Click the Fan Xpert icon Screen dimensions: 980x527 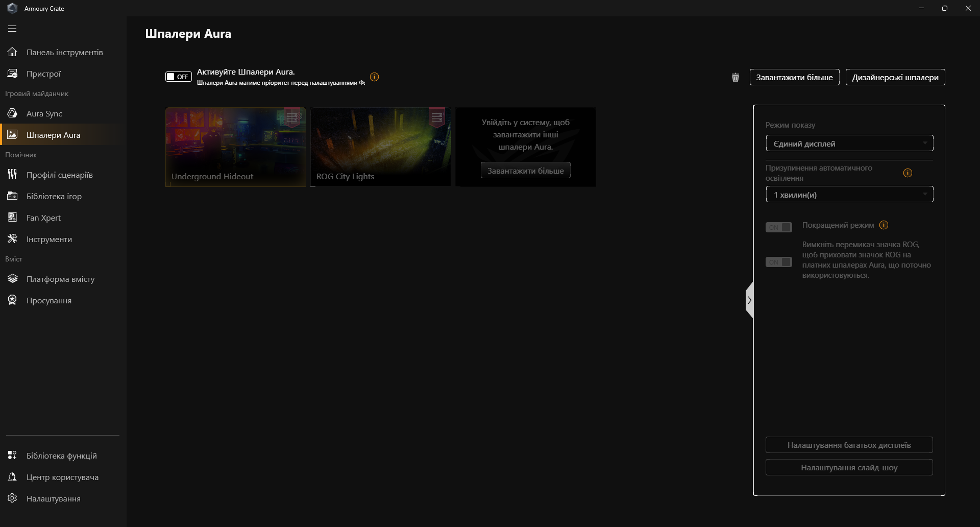tap(12, 218)
